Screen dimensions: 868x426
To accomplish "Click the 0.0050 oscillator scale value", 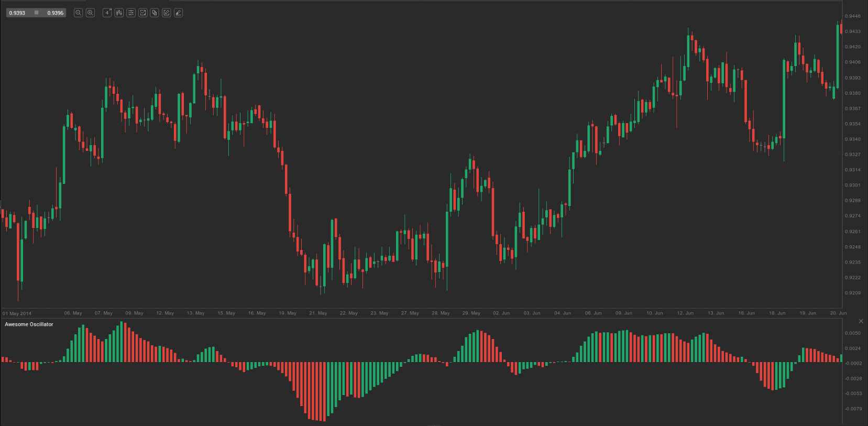I will click(x=853, y=333).
